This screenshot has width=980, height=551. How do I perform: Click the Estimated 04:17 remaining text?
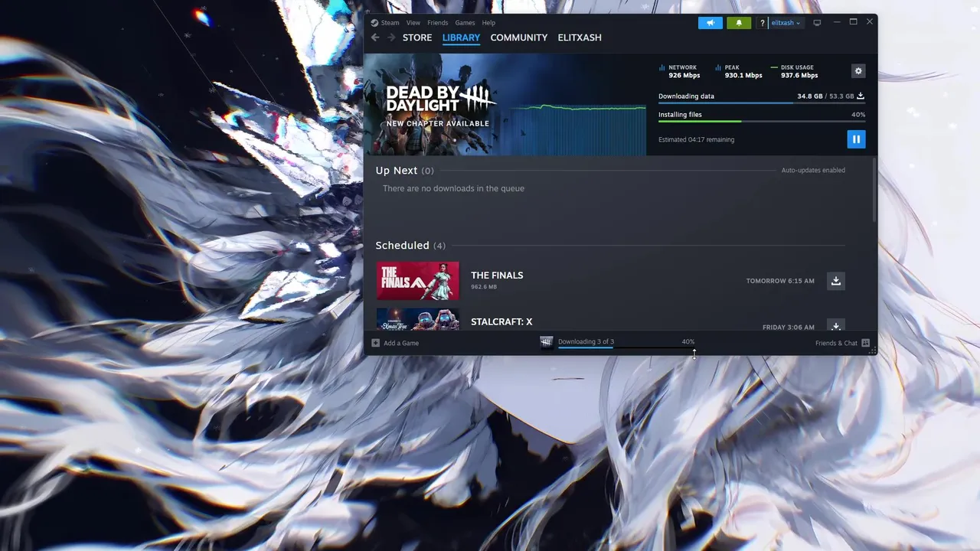pyautogui.click(x=696, y=139)
